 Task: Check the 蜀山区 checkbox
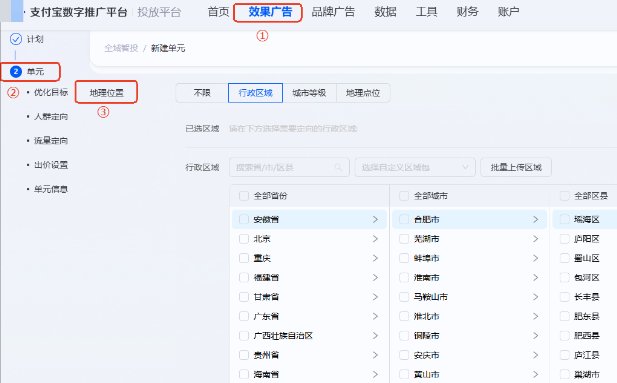click(x=565, y=258)
